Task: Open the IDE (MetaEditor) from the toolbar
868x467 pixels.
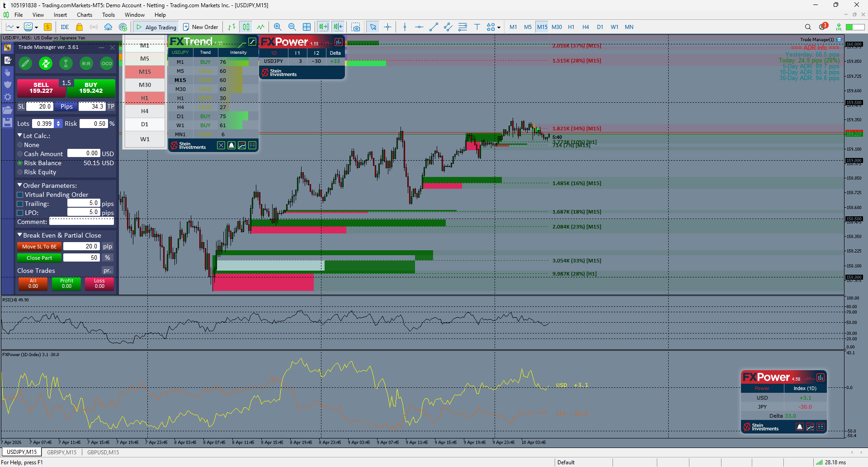Action: point(65,27)
